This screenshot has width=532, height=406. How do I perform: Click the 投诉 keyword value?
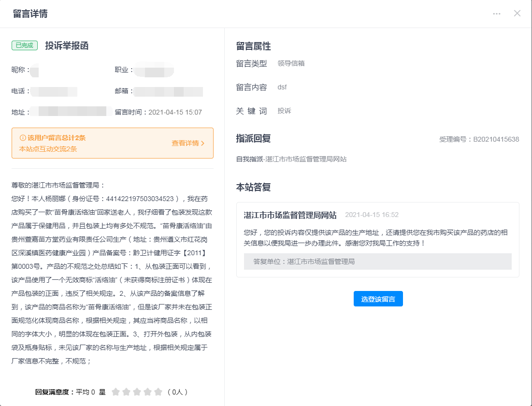click(x=284, y=111)
